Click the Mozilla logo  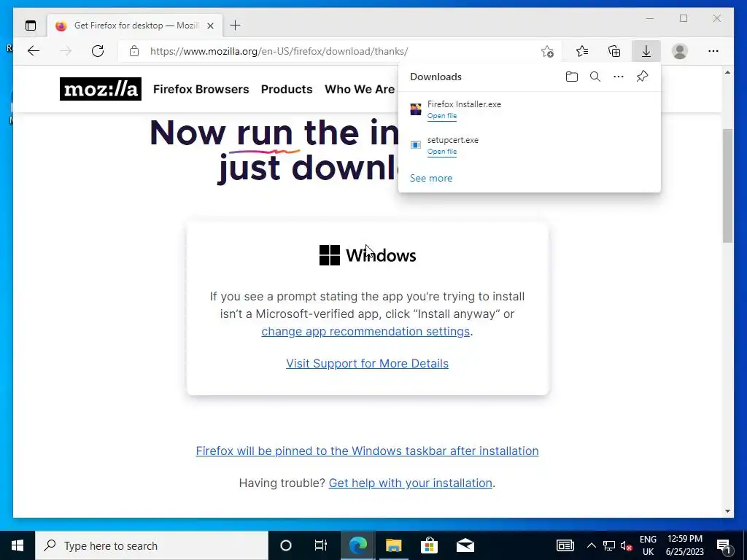tap(101, 89)
